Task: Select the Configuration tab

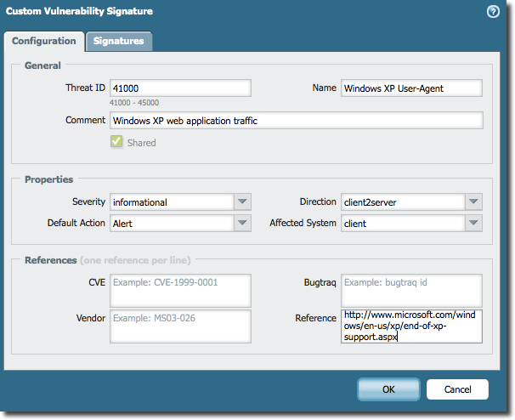Action: pos(44,41)
